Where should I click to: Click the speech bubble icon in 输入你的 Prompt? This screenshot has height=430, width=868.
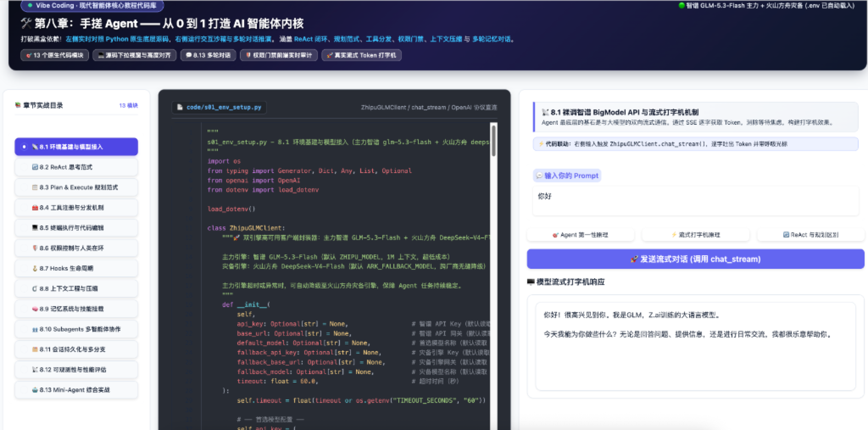(x=540, y=176)
